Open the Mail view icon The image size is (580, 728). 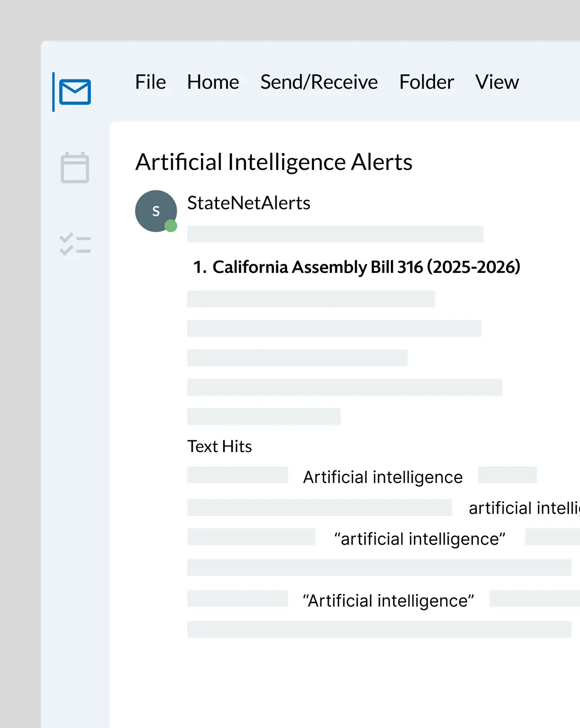tap(75, 92)
